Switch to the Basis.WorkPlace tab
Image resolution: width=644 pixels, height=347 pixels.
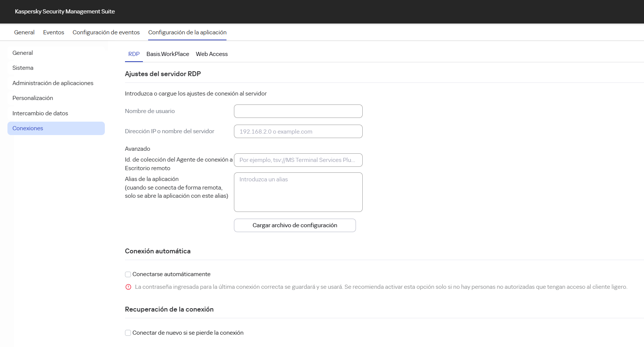point(168,54)
